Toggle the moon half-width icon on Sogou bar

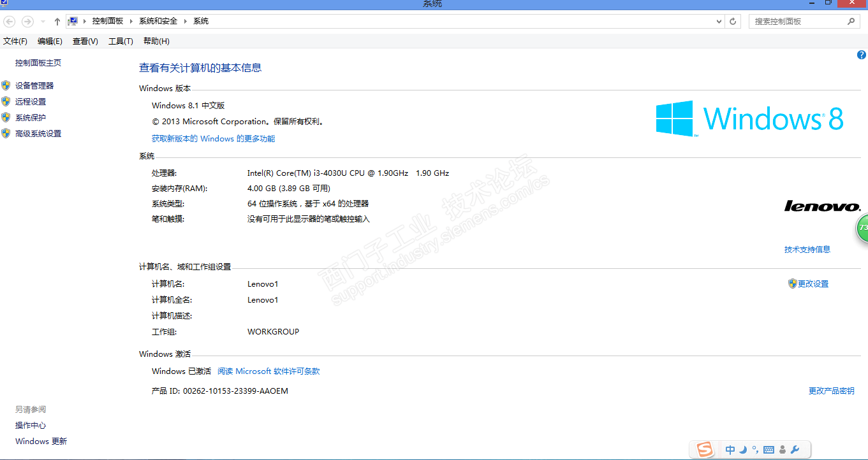743,450
